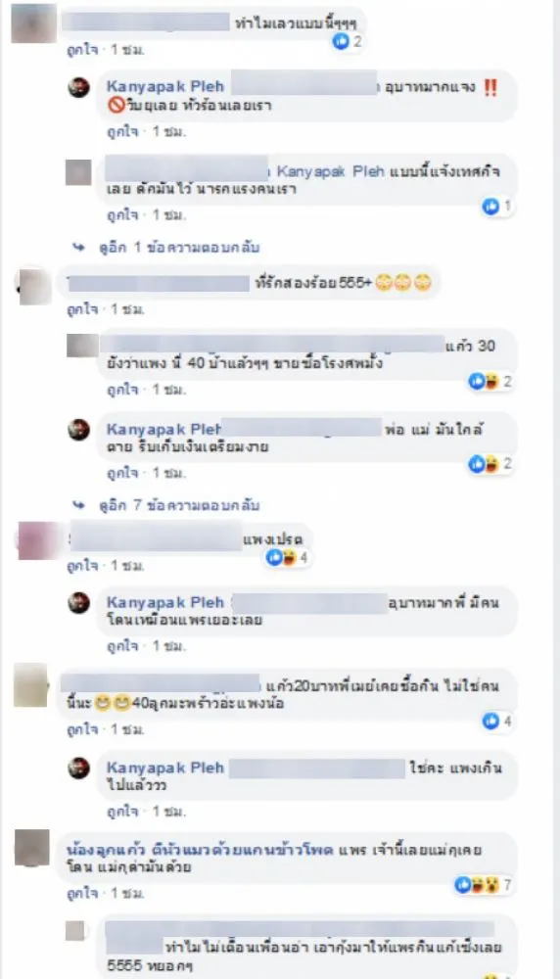
Task: Click like icon showing 4 on 'แก้ว20บาท' comment
Action: tap(490, 722)
